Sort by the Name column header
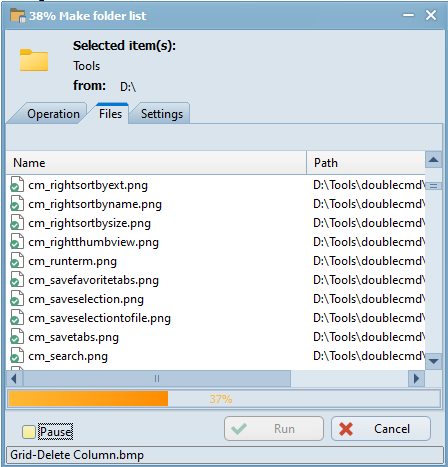The image size is (448, 467). [x=156, y=163]
